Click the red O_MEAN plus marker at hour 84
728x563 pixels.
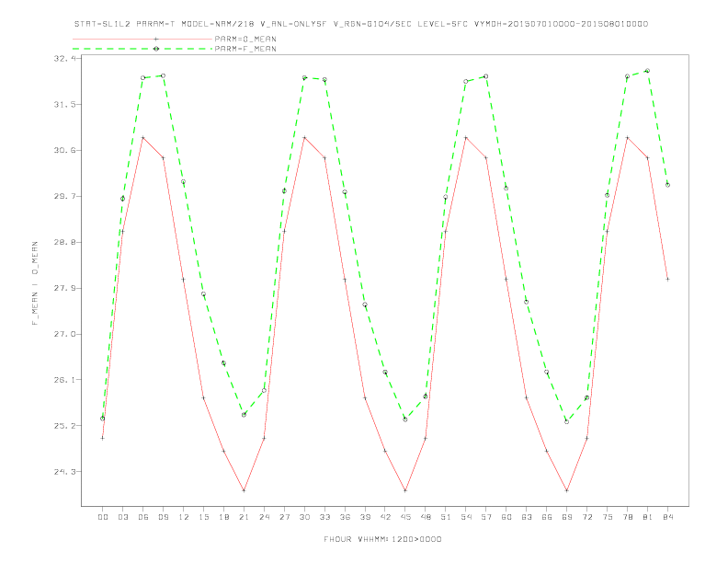(667, 279)
